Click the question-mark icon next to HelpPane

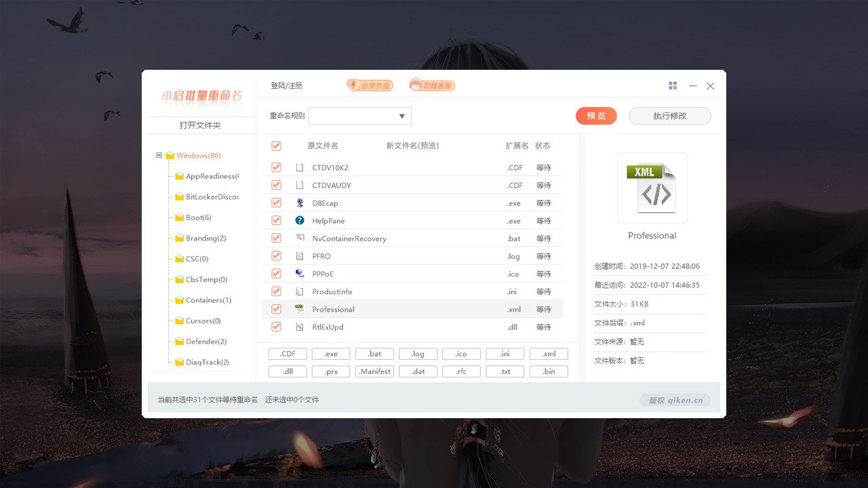299,220
